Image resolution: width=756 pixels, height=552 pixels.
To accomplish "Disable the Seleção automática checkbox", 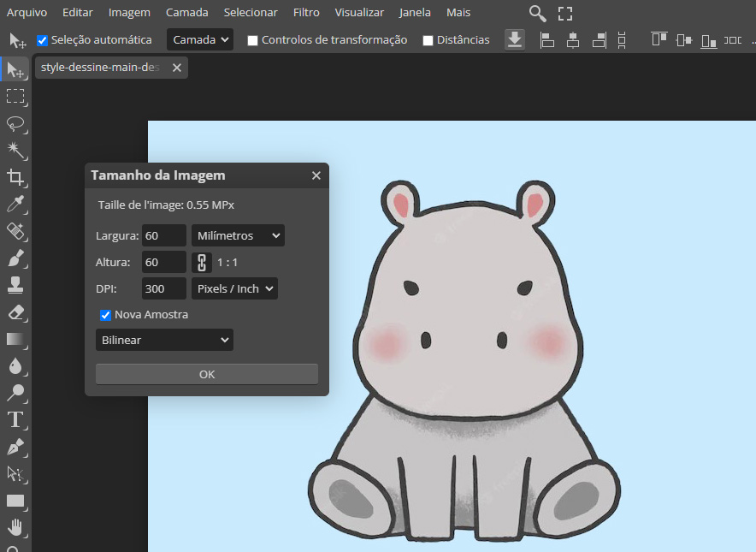I will 43,40.
